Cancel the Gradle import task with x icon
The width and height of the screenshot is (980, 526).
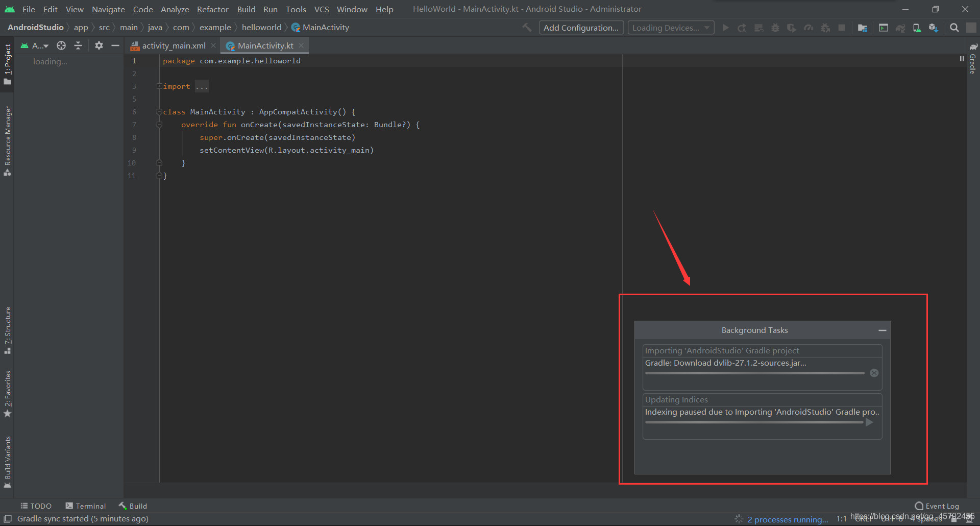click(874, 373)
